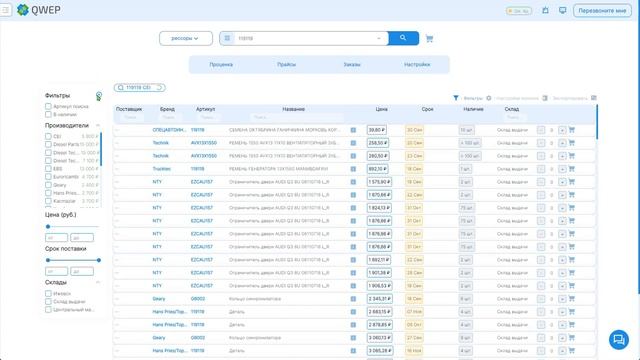Click right handle of Срок поставки slider
Viewport: 640px width, 360px height.
99,260
